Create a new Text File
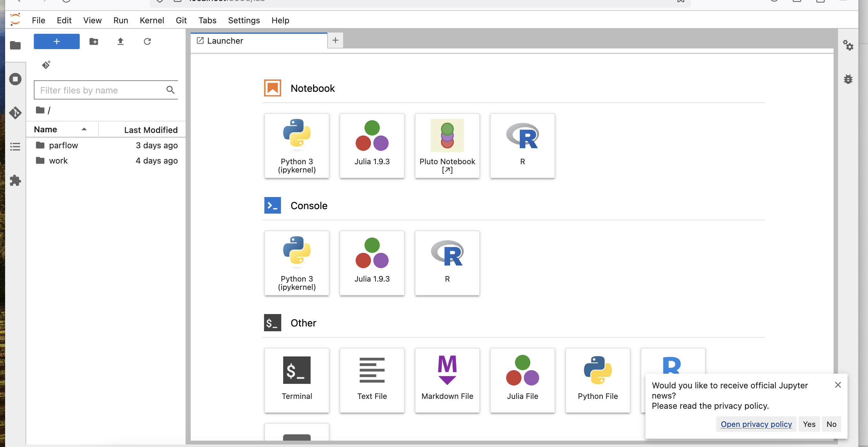The height and width of the screenshot is (447, 868). [372, 380]
